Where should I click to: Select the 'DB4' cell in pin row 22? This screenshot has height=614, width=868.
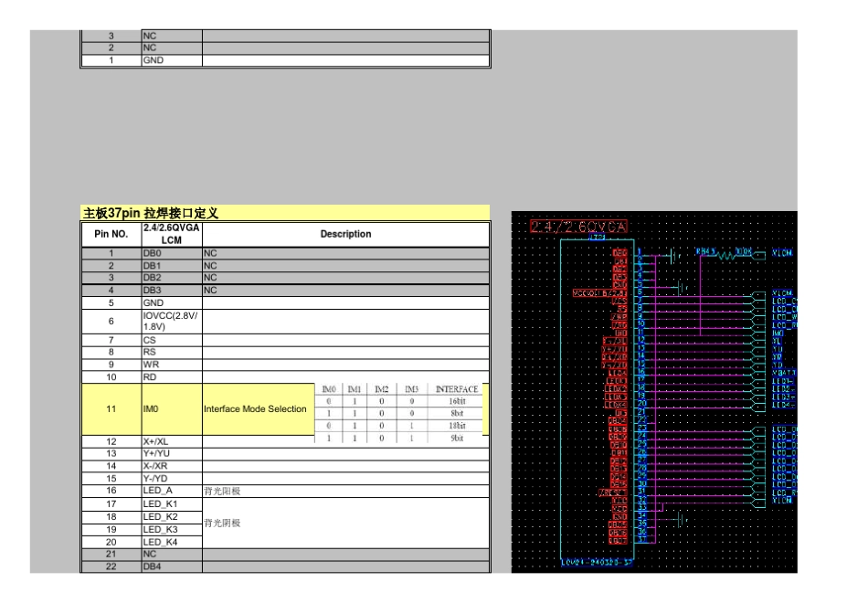[172, 566]
